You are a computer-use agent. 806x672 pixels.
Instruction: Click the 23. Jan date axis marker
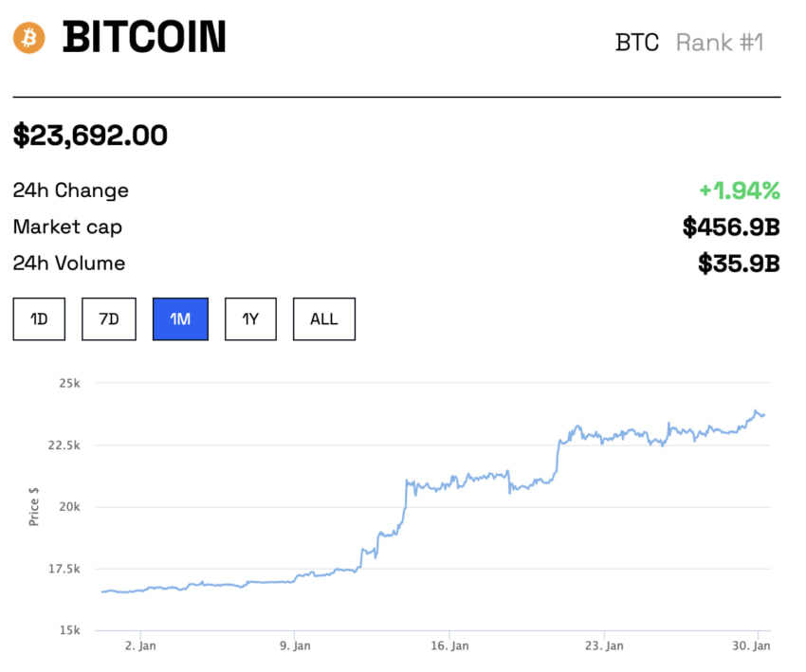pos(605,645)
